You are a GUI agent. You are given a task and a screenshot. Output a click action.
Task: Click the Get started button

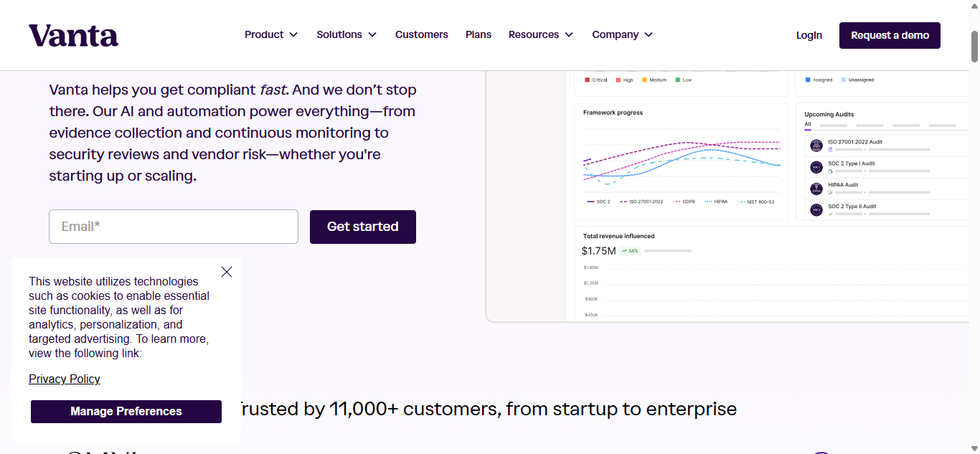pyautogui.click(x=362, y=227)
